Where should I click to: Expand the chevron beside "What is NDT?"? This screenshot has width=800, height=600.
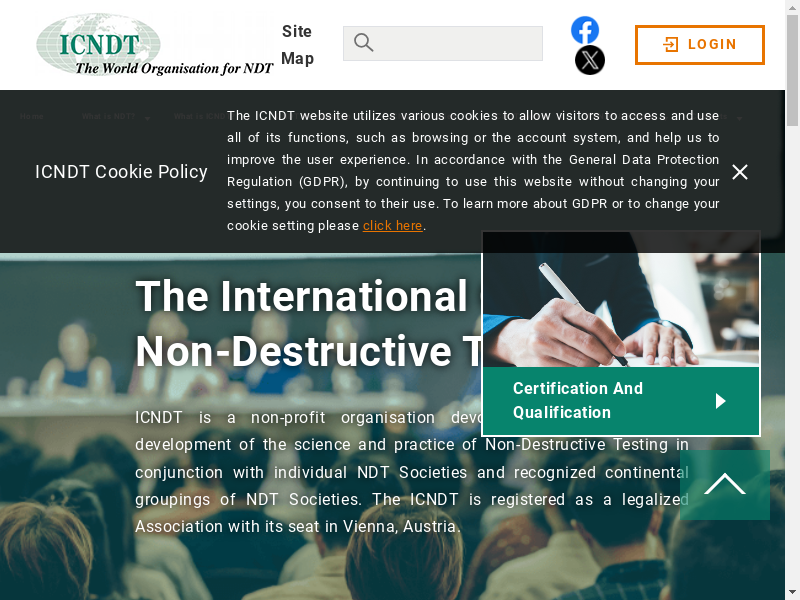(x=147, y=118)
